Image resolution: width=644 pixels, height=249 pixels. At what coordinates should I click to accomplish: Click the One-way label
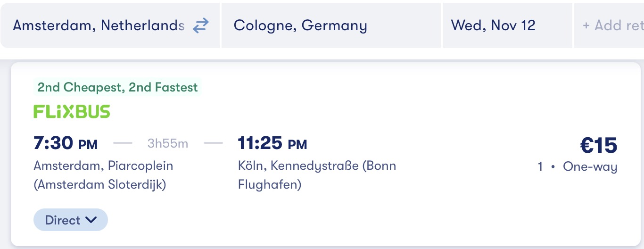coord(590,167)
